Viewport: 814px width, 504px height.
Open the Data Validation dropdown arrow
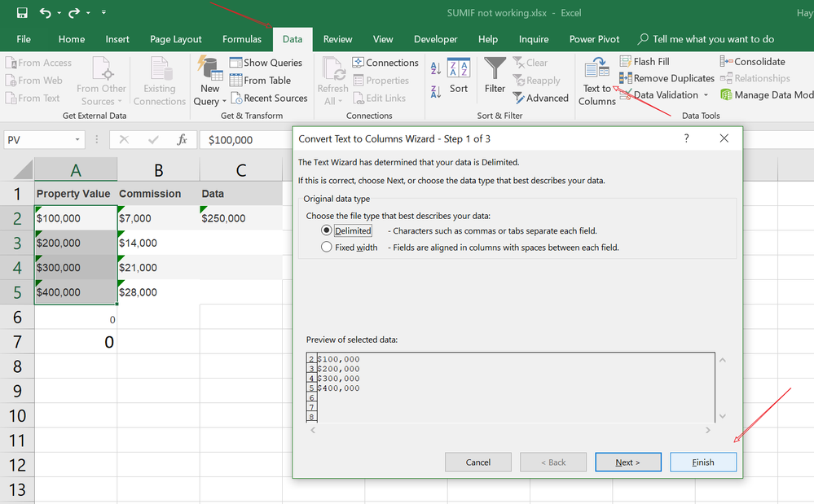(x=706, y=95)
